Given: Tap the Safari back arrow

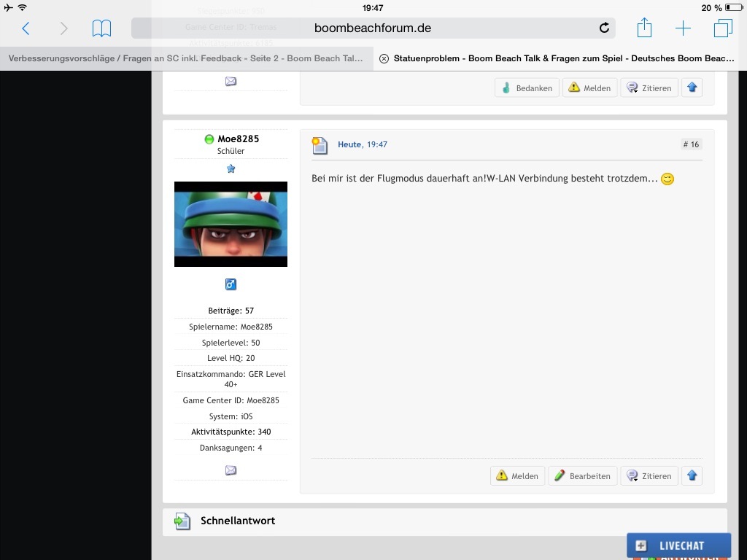Looking at the screenshot, I should 26,28.
